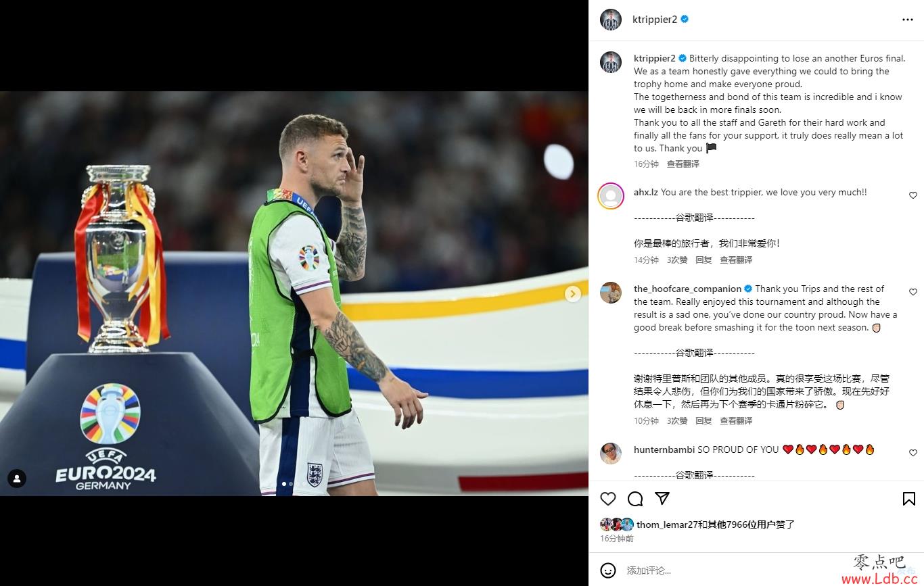
Task: Go to the next photo with the arrow
Action: point(573,293)
